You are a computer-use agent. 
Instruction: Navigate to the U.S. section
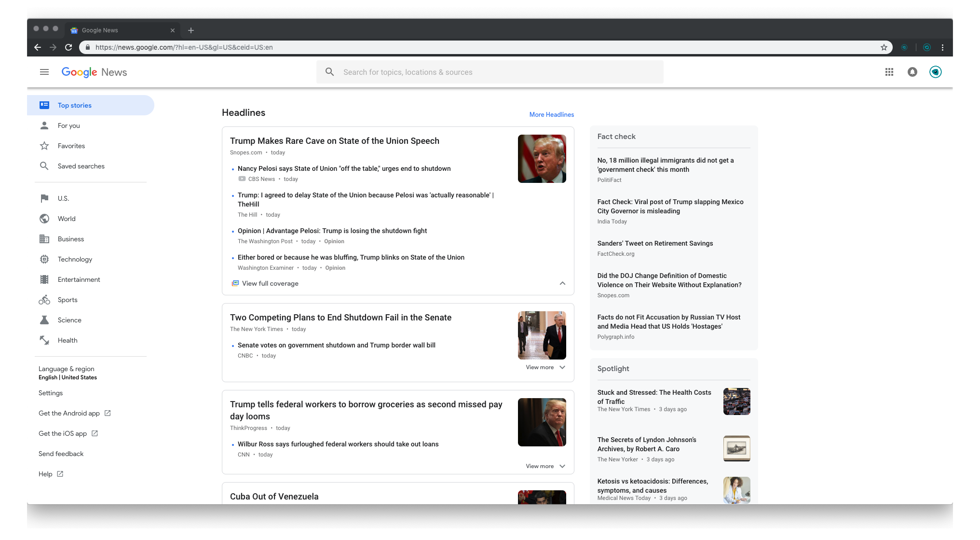(62, 197)
